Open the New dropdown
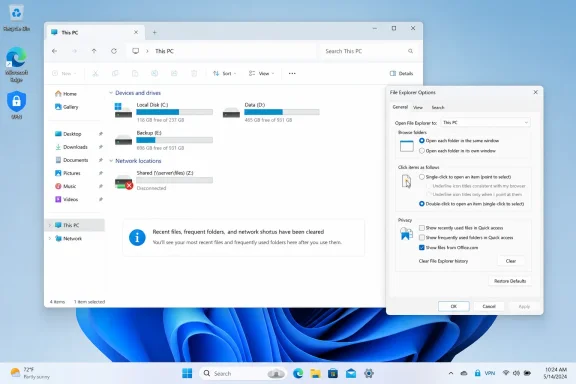This screenshot has width=576, height=384. click(64, 73)
